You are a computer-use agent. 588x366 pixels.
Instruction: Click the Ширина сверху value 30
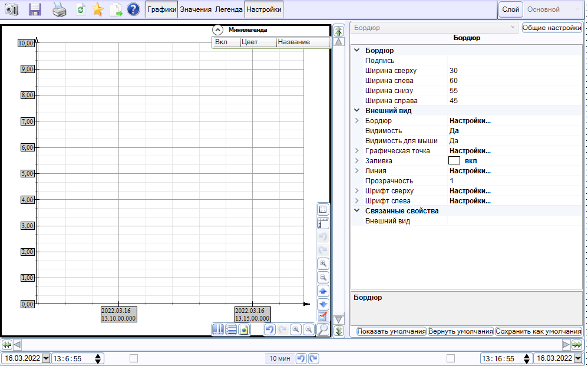pos(514,71)
